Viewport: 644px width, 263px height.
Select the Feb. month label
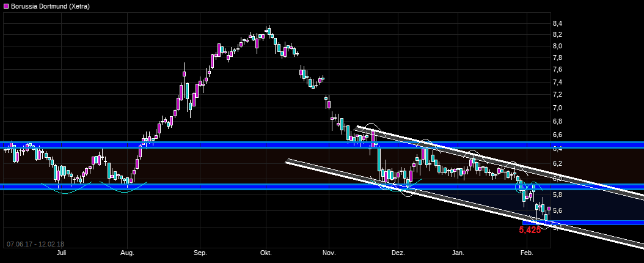point(527,253)
